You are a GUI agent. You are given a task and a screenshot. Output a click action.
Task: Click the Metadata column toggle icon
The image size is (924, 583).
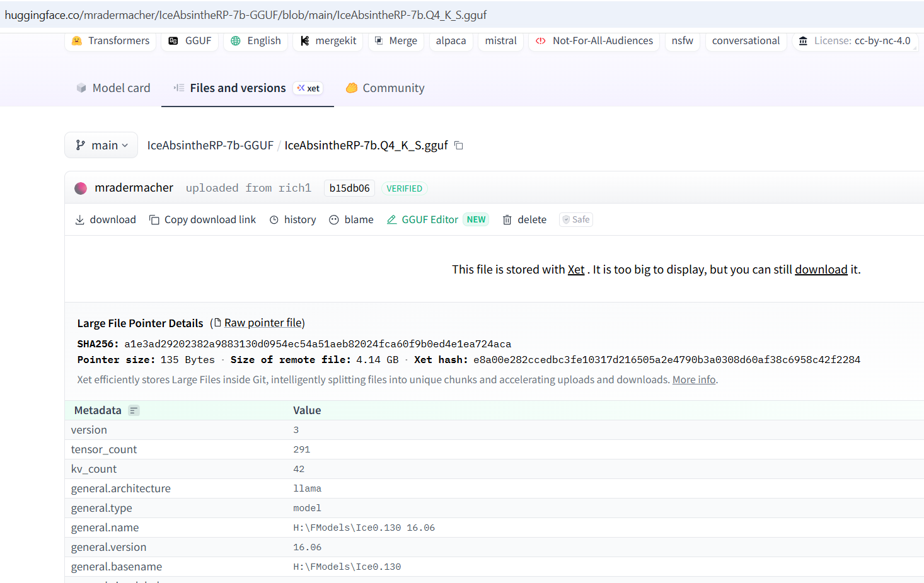134,410
